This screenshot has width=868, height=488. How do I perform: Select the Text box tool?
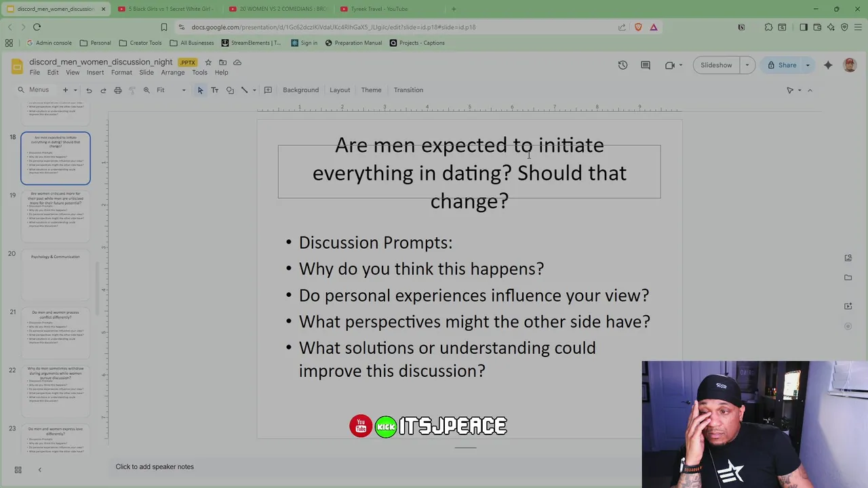point(215,90)
